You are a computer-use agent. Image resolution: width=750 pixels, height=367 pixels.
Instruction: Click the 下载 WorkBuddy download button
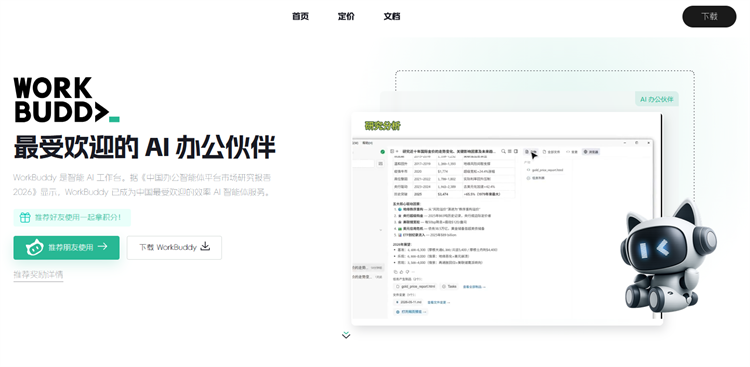[x=174, y=247]
